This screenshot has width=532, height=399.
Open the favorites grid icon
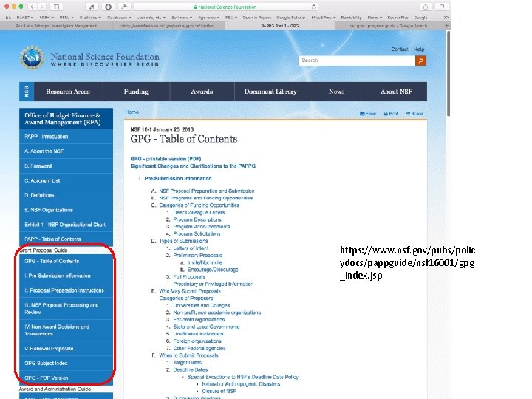click(x=8, y=17)
